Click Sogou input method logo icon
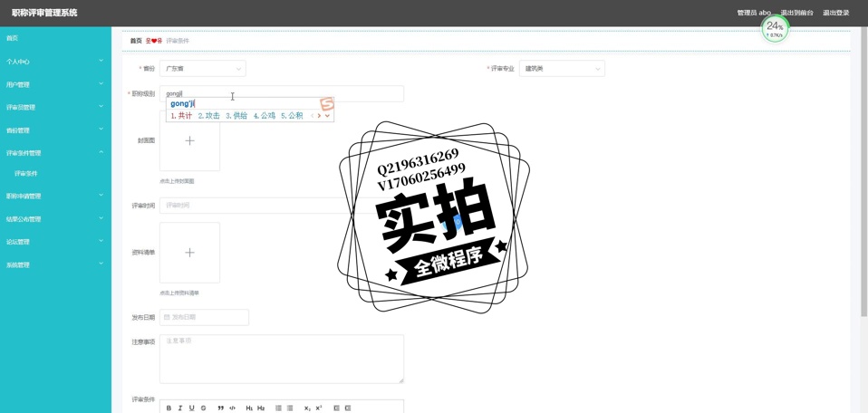 tap(327, 103)
